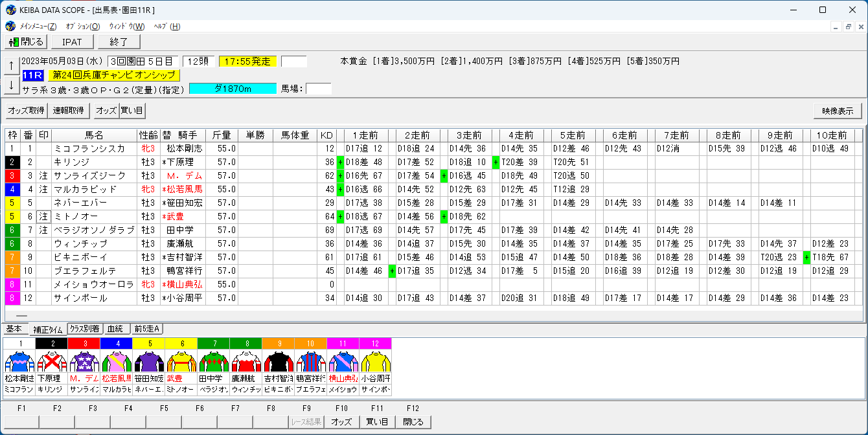
Task: Click the オッズ button beside 速報取得
Action: 106,111
